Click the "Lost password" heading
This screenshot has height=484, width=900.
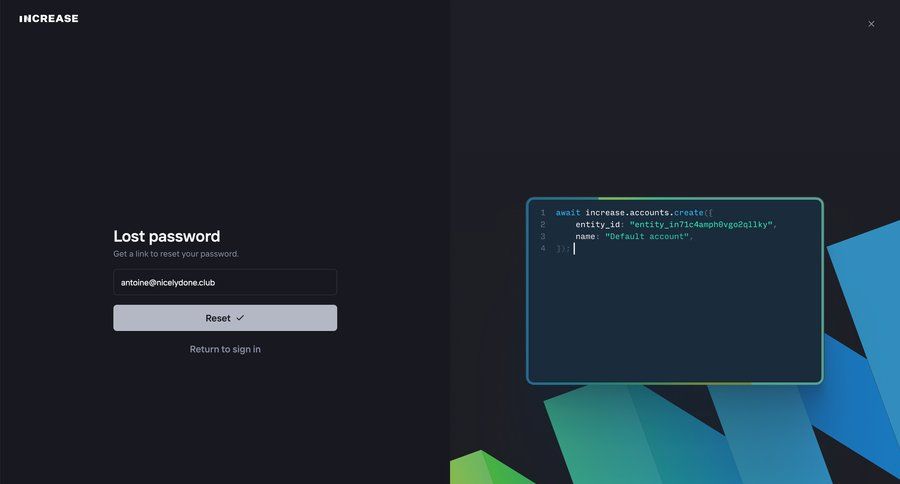click(x=166, y=236)
